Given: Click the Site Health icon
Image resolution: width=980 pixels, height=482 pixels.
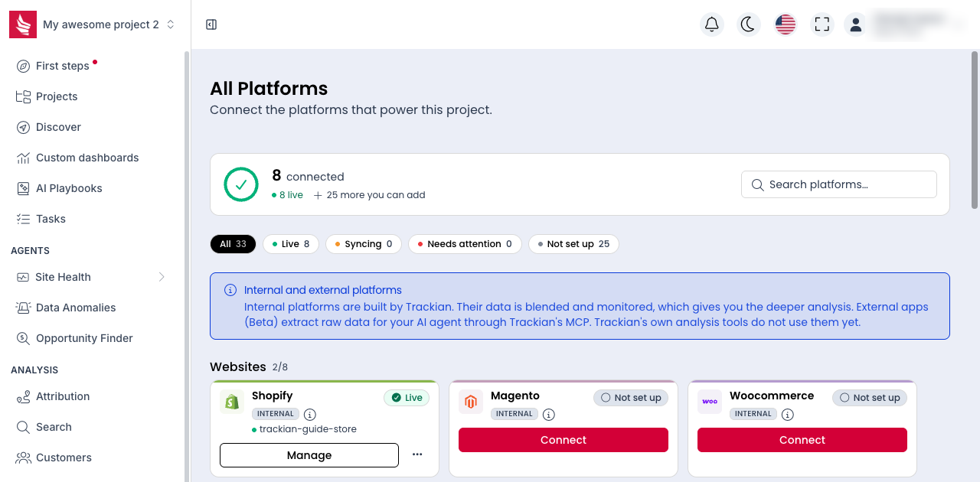Looking at the screenshot, I should click(x=21, y=277).
